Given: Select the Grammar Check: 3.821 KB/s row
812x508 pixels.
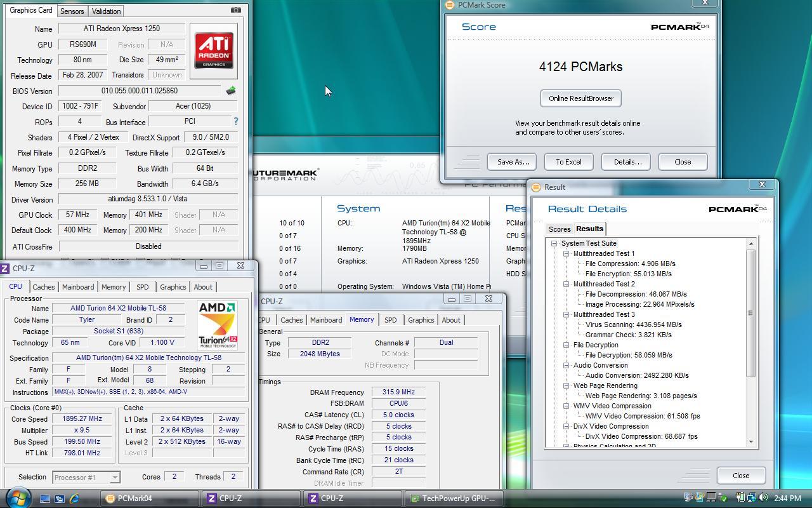Looking at the screenshot, I should (x=629, y=335).
